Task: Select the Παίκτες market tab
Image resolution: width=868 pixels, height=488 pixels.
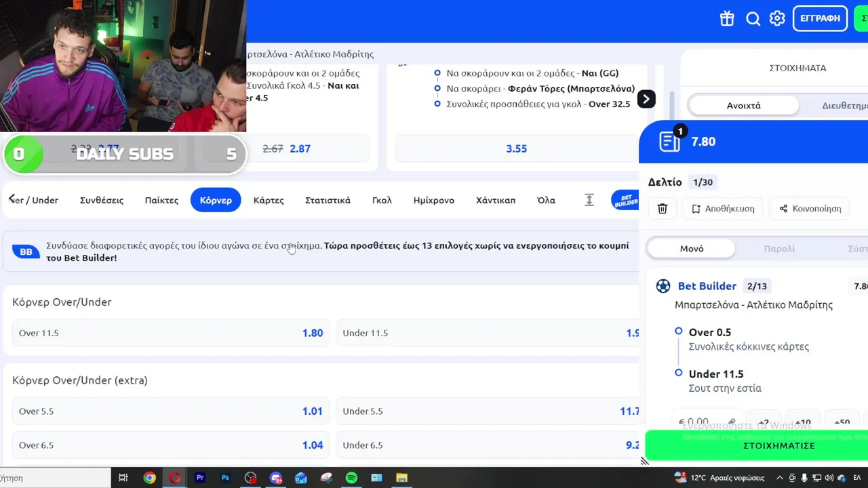Action: point(161,200)
